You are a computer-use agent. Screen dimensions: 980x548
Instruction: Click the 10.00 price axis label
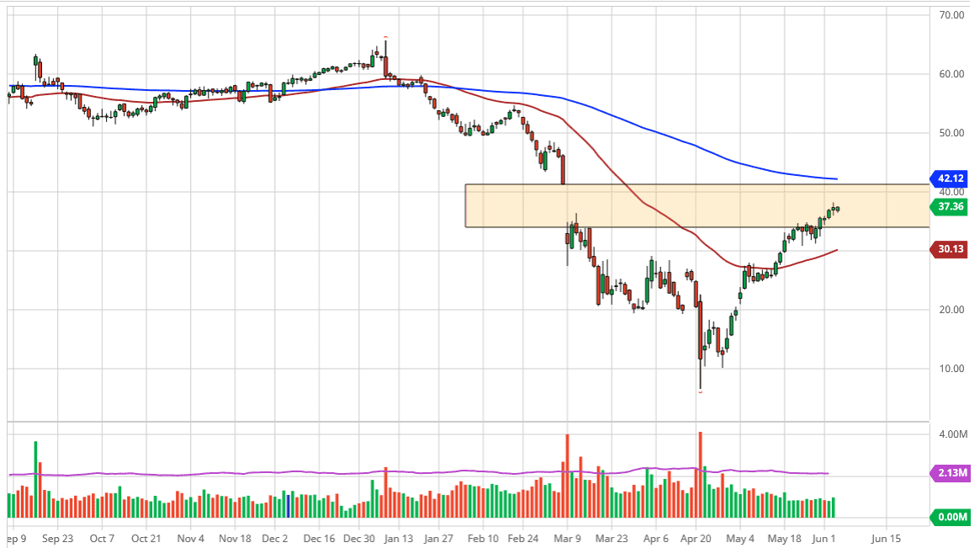(x=951, y=369)
